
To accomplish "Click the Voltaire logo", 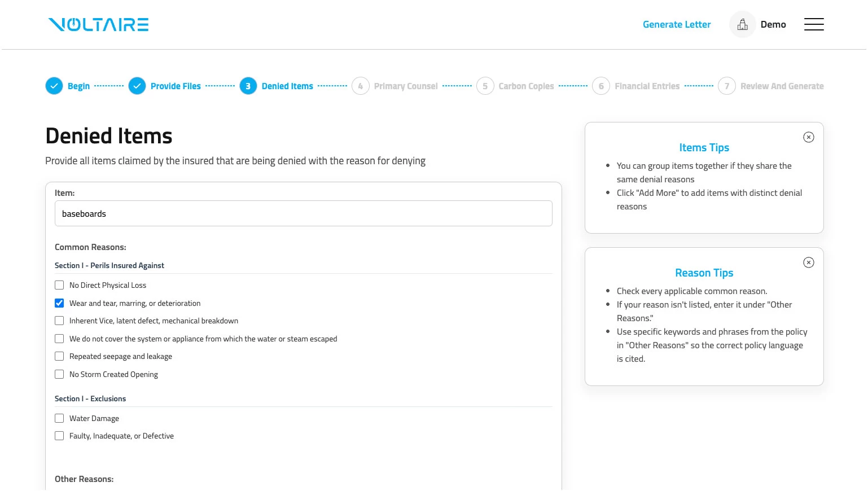I will tap(98, 25).
